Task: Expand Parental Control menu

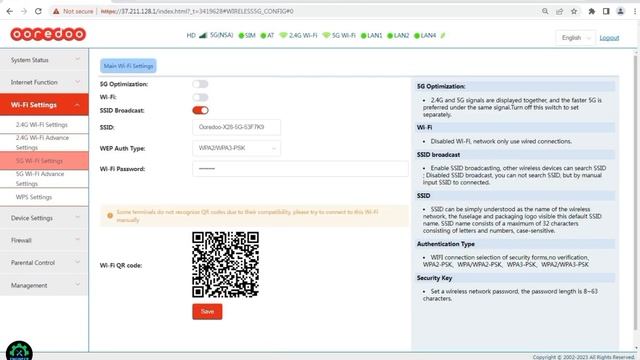Action: coord(44,263)
